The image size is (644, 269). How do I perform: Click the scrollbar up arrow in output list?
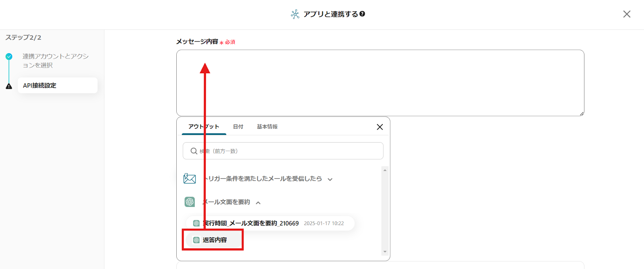click(x=385, y=170)
